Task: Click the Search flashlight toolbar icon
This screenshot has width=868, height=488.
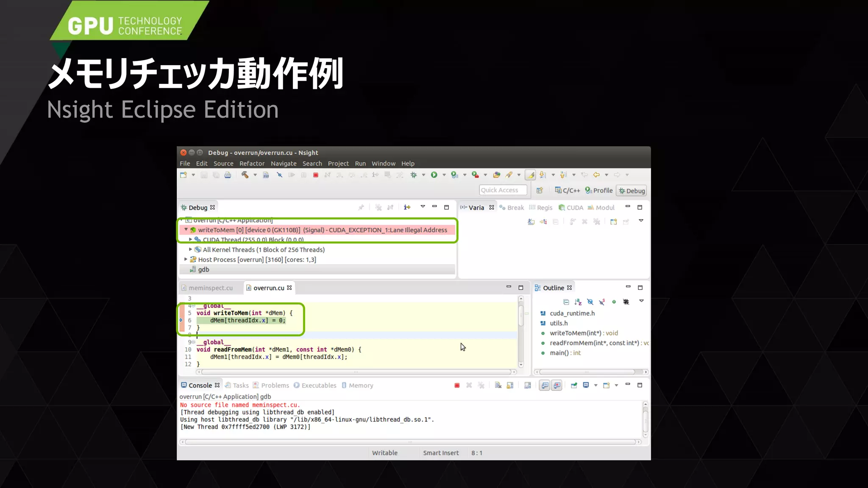Action: click(509, 175)
